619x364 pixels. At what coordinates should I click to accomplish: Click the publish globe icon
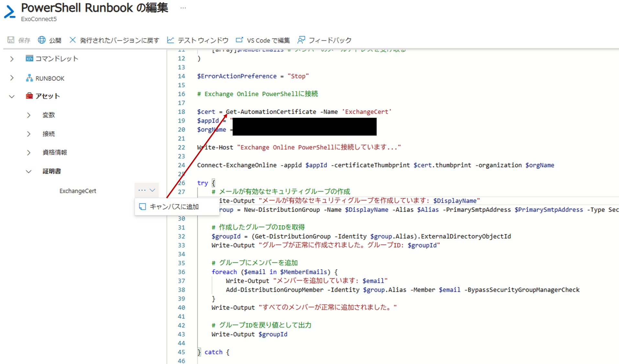point(42,40)
